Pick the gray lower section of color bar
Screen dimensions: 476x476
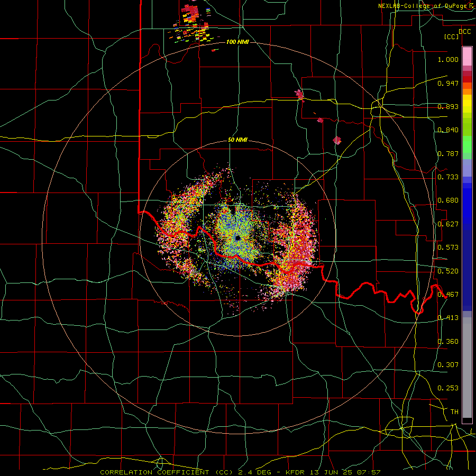point(467,368)
